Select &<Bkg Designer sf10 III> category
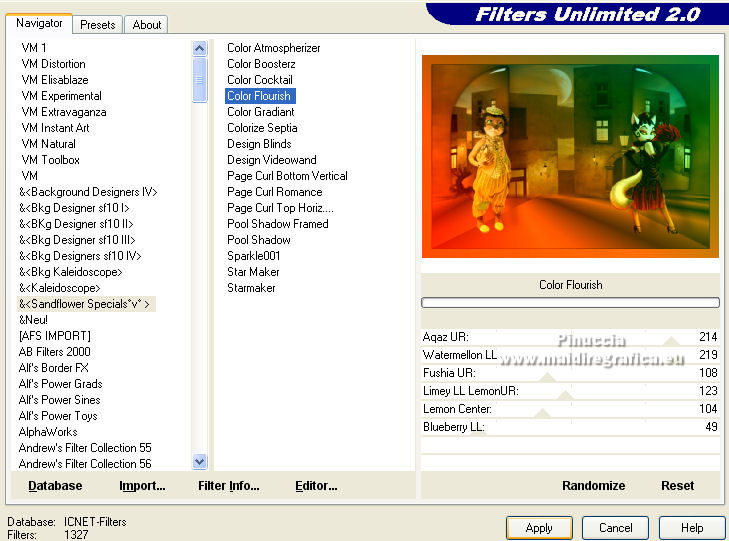729x541 pixels. point(77,240)
